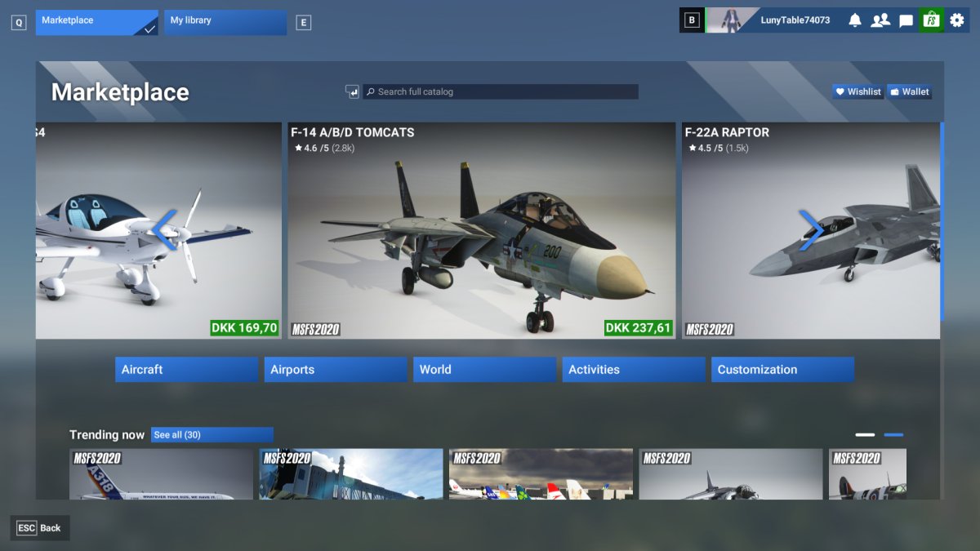Open the Wallet
The height and width of the screenshot is (551, 980).
click(x=910, y=92)
